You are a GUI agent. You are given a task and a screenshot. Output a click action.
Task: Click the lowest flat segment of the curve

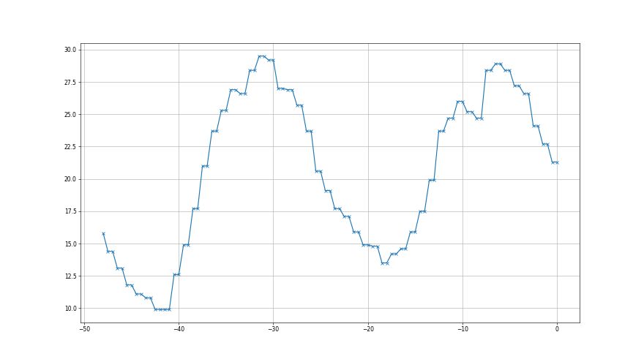[162, 309]
